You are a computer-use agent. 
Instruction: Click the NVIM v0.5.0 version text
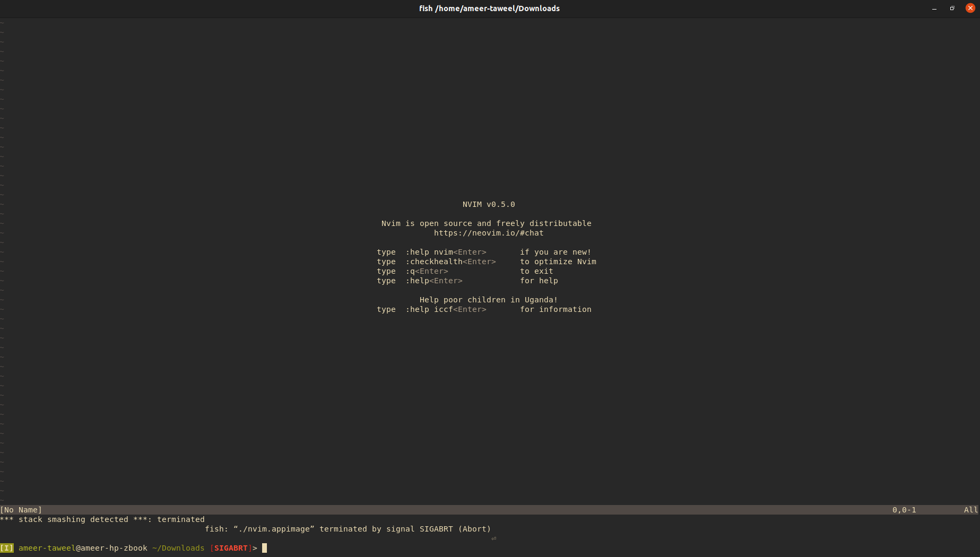click(488, 204)
